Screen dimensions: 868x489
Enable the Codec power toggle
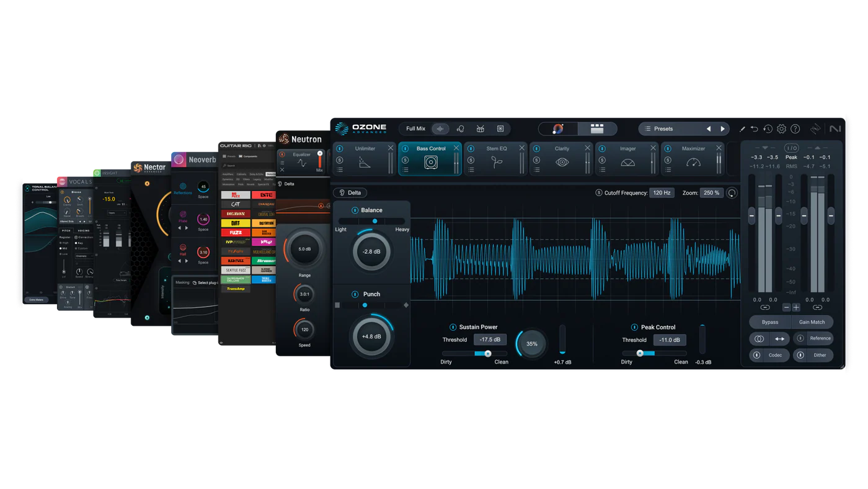coord(757,356)
